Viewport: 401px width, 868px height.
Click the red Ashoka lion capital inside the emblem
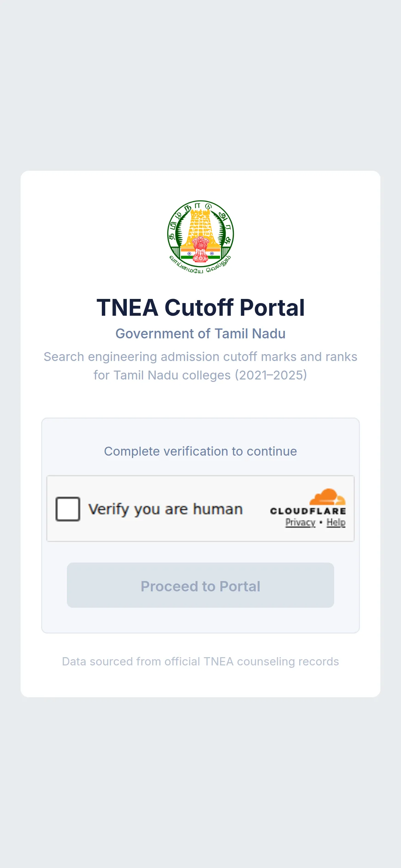(200, 249)
